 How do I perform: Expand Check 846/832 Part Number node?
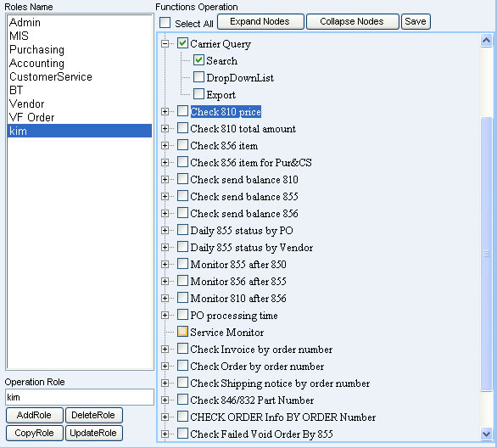coord(165,400)
